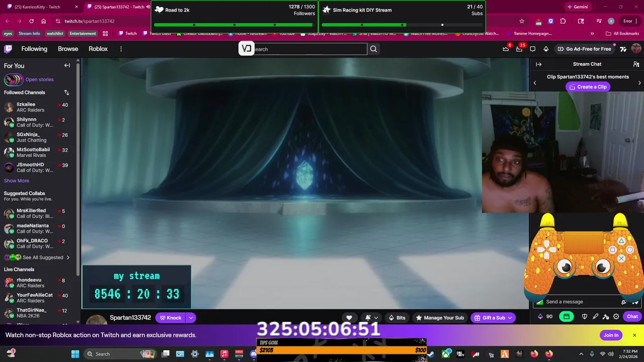Open the Windows Start menu
This screenshot has height=362, width=644.
[75, 354]
